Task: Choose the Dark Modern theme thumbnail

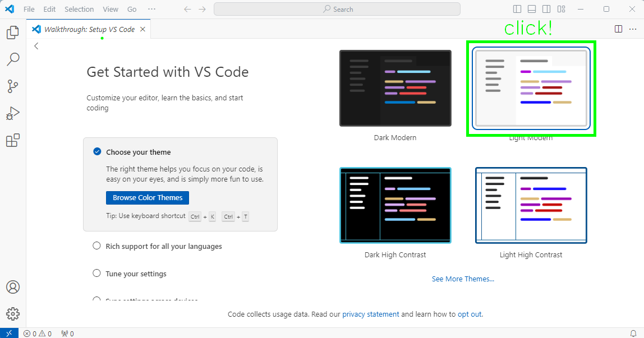Action: click(395, 88)
